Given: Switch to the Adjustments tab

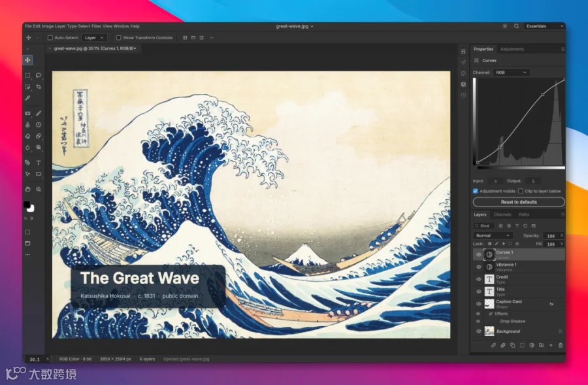Looking at the screenshot, I should [512, 49].
